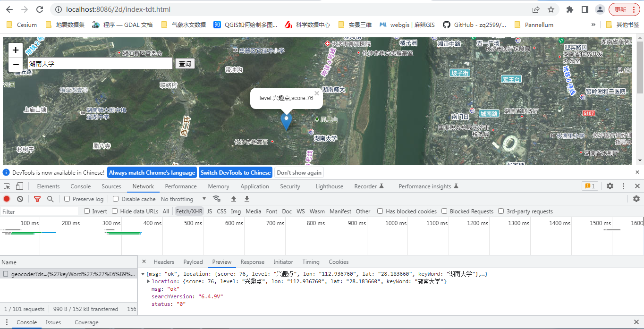Viewport: 644px width, 329px height.
Task: Open DevTools settings gear
Action: pos(610,186)
